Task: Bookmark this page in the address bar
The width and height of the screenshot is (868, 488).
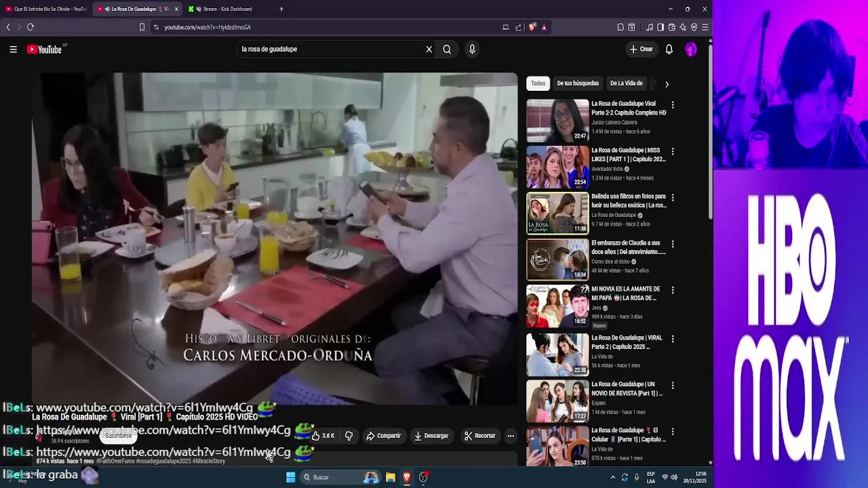Action: tap(142, 27)
